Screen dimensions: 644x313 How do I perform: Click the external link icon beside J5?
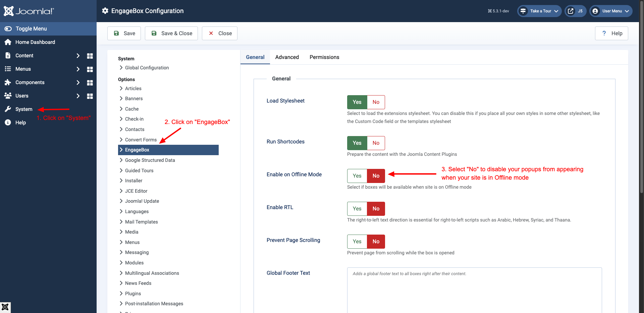tap(571, 11)
